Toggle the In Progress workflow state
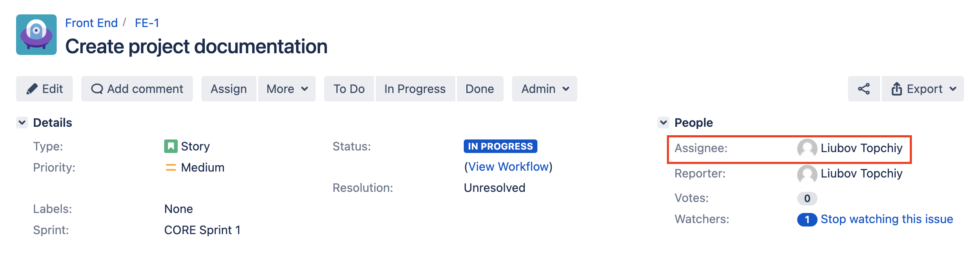This screenshot has width=980, height=262. [x=414, y=89]
